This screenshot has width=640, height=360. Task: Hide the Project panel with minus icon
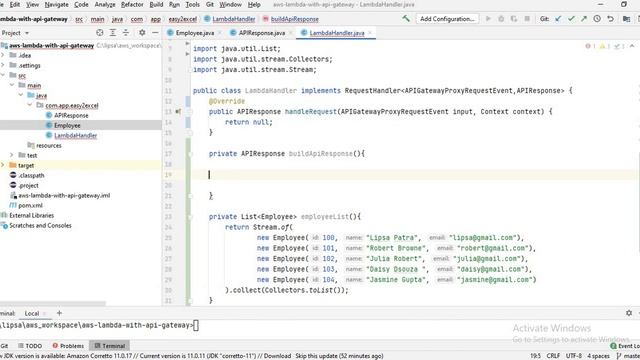[x=155, y=33]
